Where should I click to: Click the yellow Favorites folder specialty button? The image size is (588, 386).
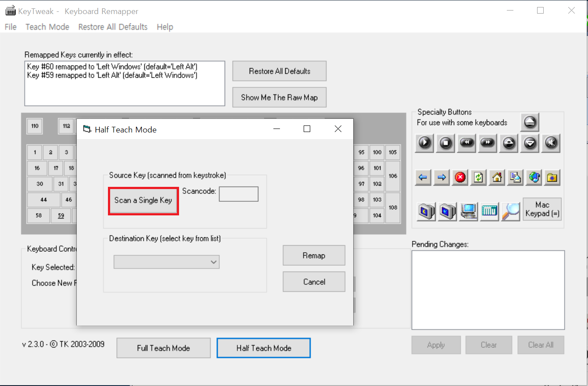coord(552,177)
